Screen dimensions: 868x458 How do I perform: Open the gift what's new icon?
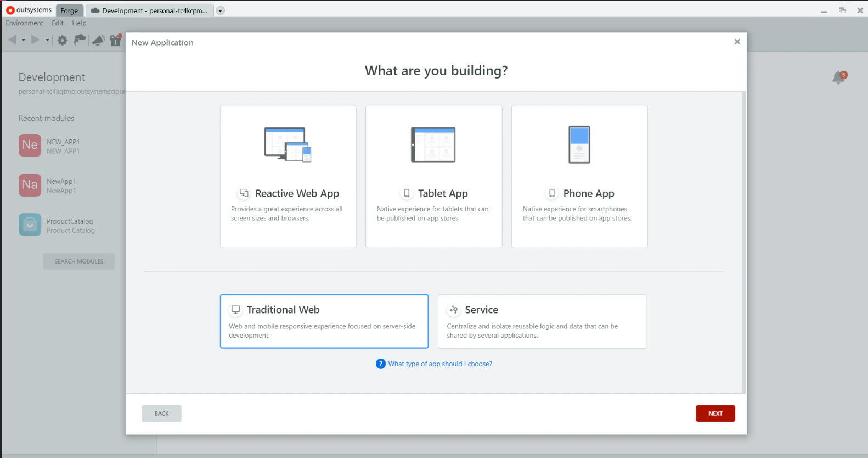click(115, 40)
